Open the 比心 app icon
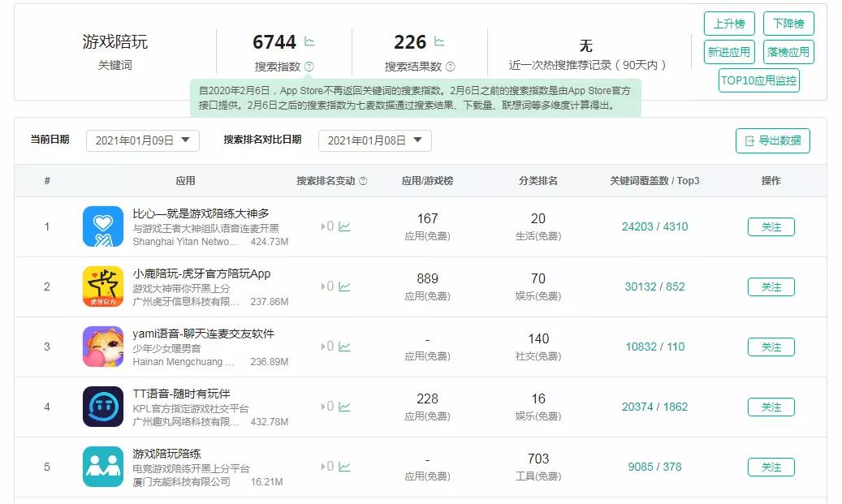 103,226
